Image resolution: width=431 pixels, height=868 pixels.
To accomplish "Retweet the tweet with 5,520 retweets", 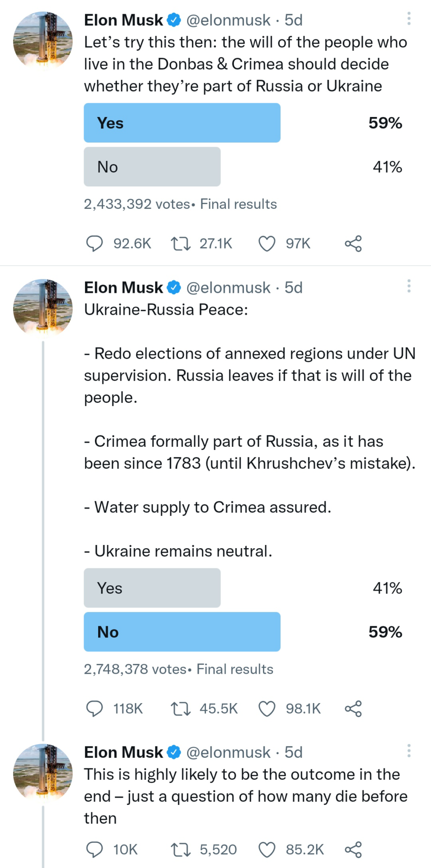I will (180, 849).
